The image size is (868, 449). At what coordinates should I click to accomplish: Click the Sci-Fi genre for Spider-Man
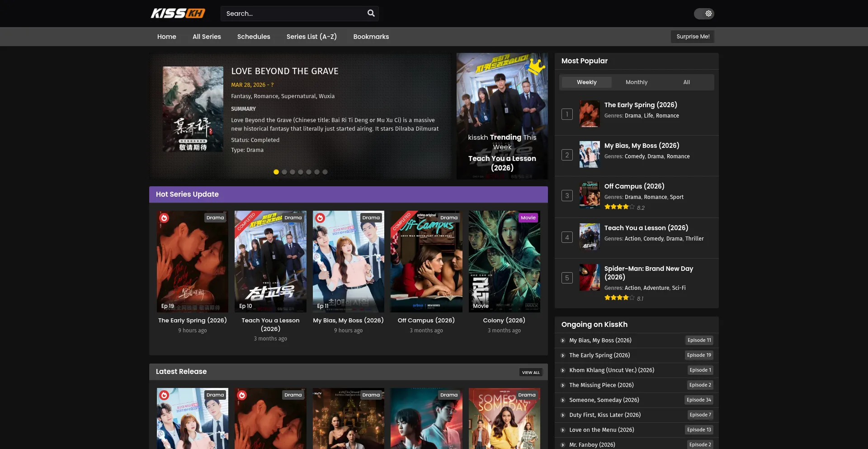tap(679, 288)
